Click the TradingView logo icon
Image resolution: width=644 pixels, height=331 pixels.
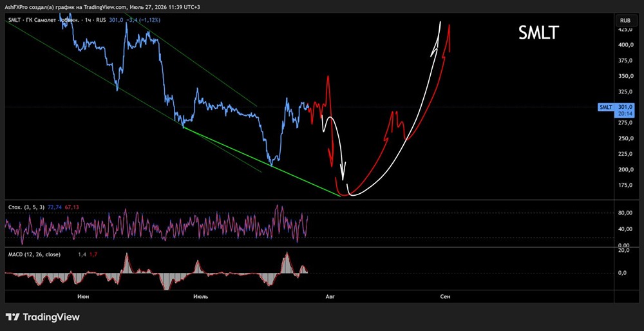[x=12, y=317]
